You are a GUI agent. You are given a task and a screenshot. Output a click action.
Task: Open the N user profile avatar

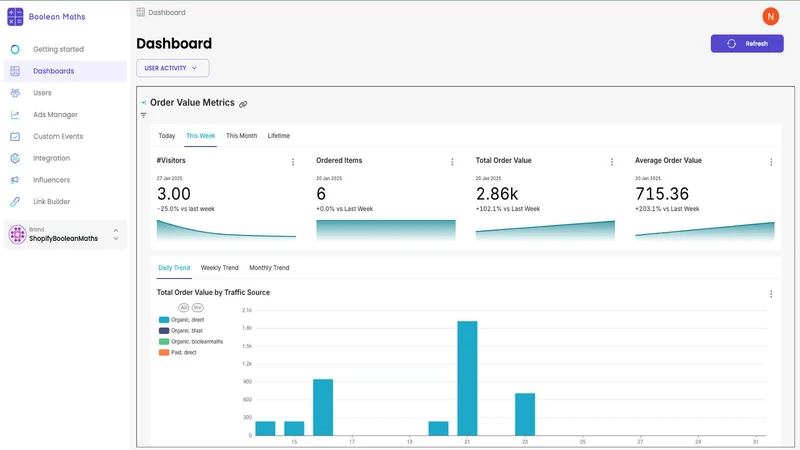[x=770, y=16]
